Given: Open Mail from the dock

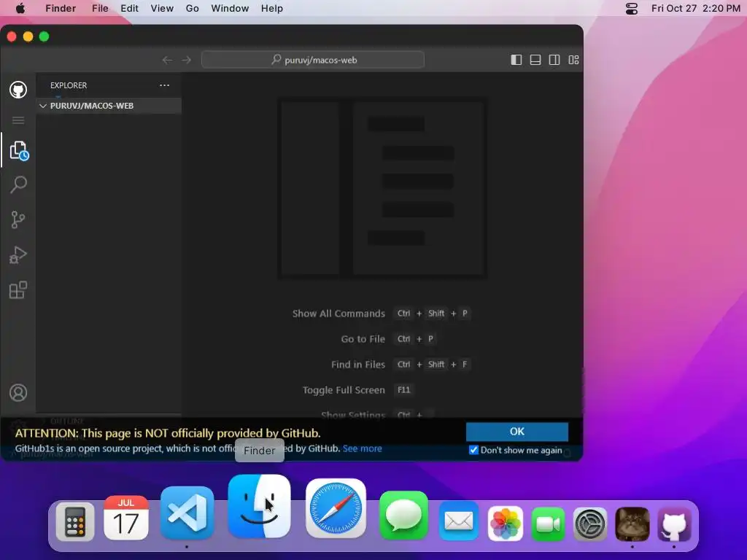Looking at the screenshot, I should [x=459, y=521].
